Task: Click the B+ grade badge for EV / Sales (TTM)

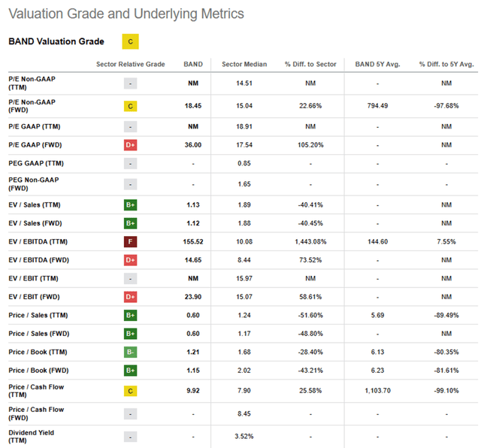Action: pos(130,204)
